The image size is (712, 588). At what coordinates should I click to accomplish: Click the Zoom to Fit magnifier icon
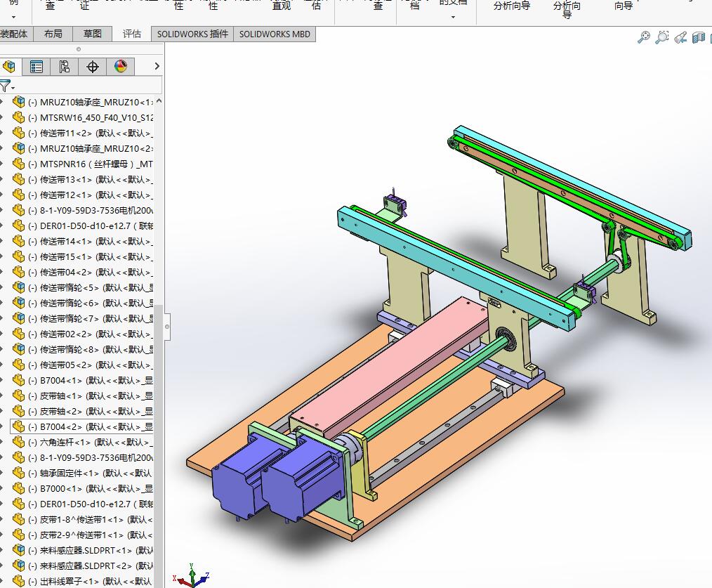point(643,38)
